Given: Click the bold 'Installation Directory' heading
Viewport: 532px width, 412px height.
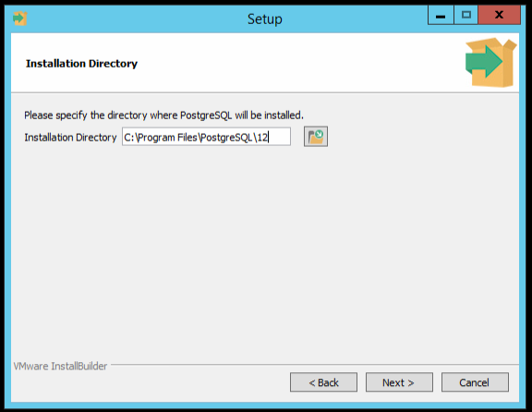Looking at the screenshot, I should [x=82, y=64].
